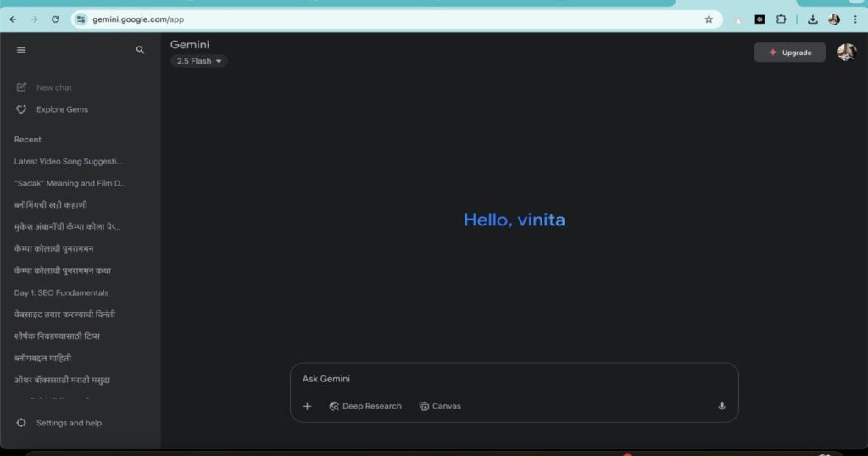The width and height of the screenshot is (868, 456).
Task: Open the recent chat 'Latest Video Song Suggesti...'
Action: (x=68, y=162)
